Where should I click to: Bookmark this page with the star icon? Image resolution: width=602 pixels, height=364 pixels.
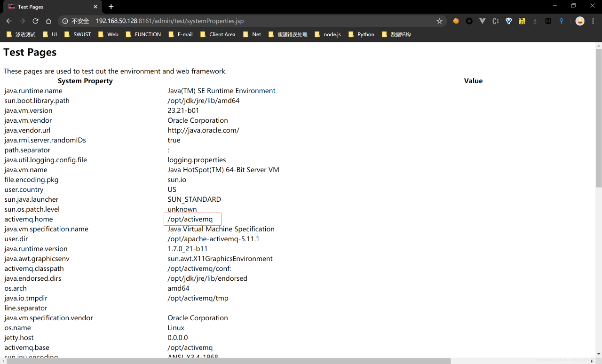point(439,21)
